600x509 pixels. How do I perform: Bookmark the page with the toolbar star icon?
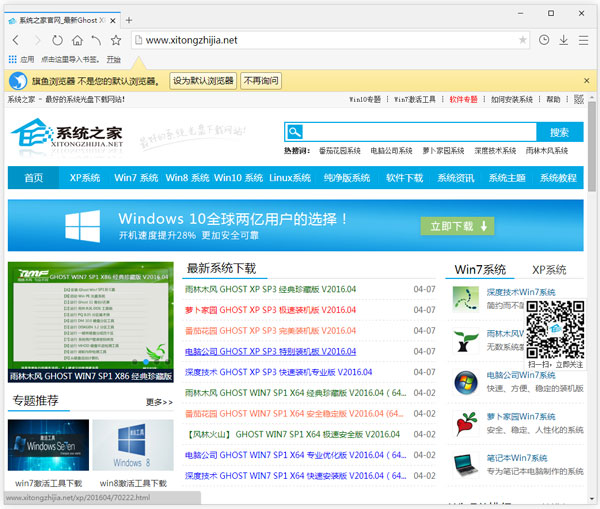(x=116, y=40)
